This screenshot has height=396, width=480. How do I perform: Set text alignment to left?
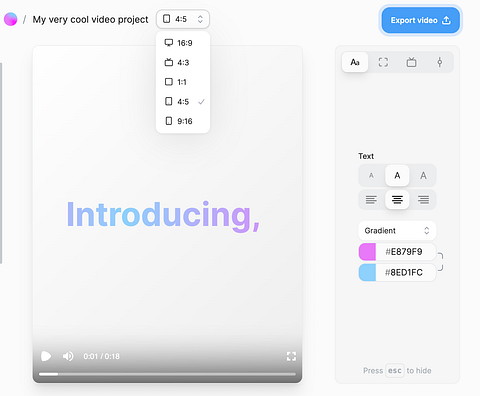371,199
